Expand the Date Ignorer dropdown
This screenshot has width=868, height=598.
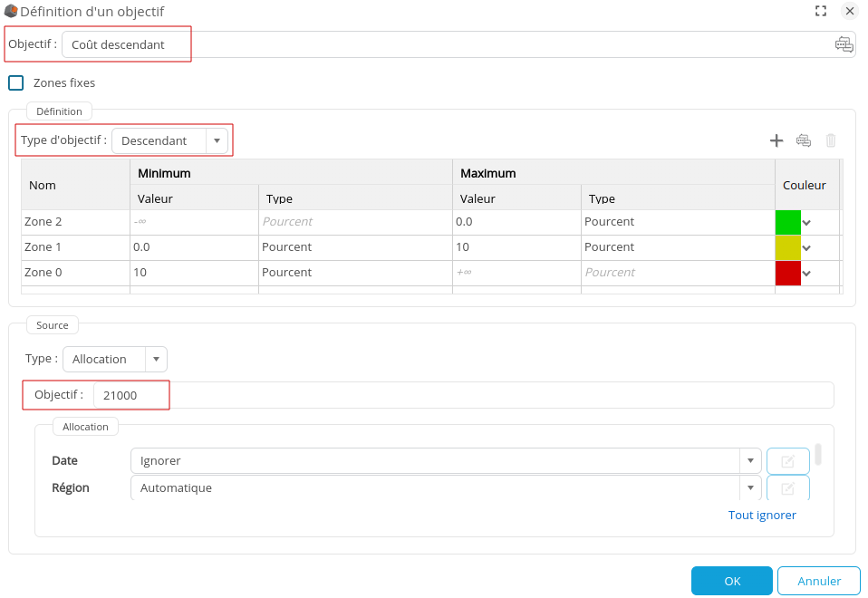(749, 461)
